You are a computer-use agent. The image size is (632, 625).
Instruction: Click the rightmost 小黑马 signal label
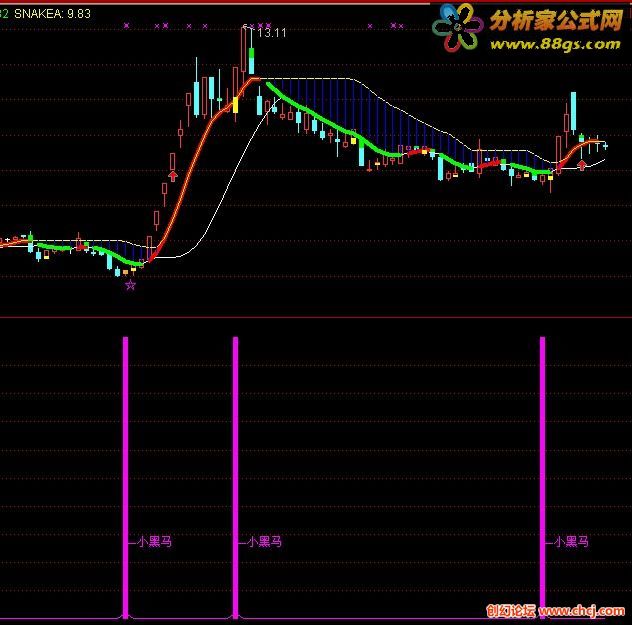(571, 542)
